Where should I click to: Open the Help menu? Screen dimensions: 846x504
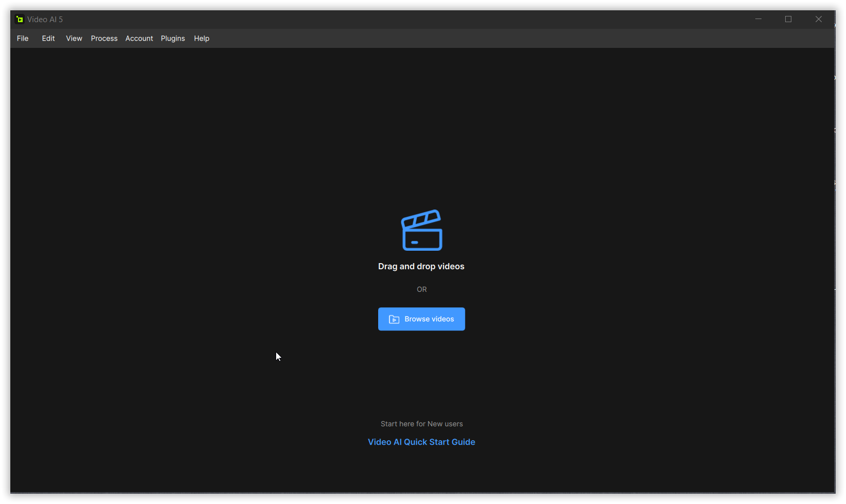201,39
